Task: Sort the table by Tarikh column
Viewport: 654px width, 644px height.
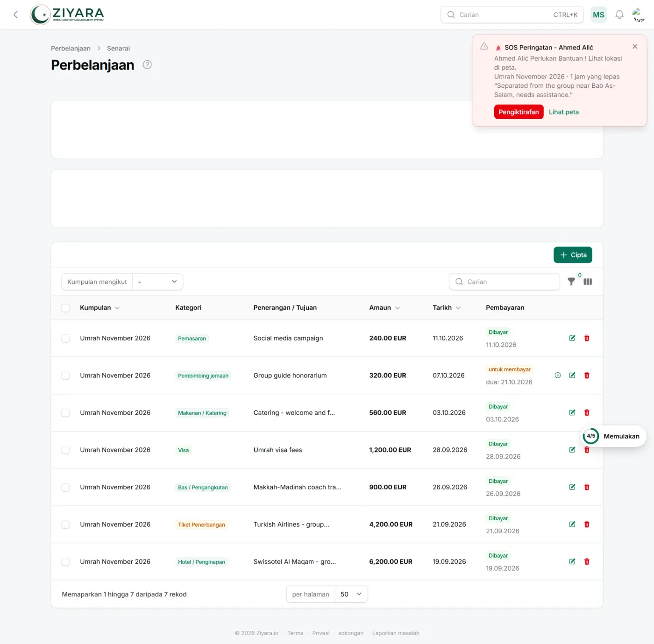Action: (x=447, y=308)
